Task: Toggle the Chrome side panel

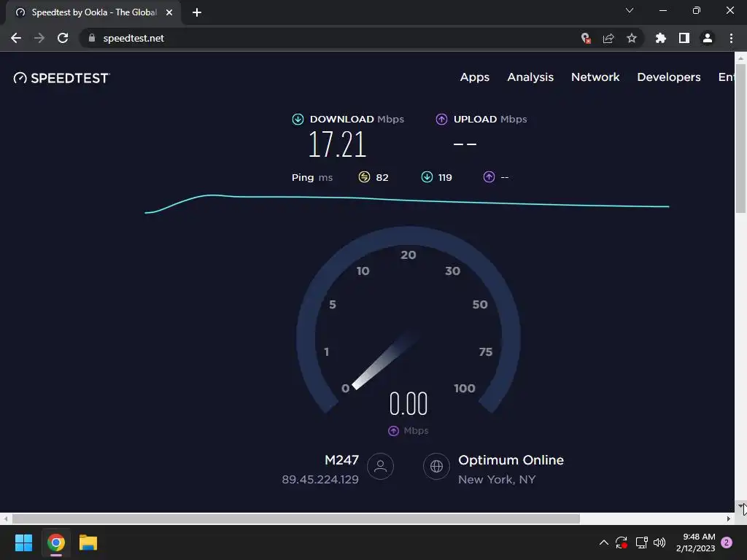Action: [x=684, y=38]
